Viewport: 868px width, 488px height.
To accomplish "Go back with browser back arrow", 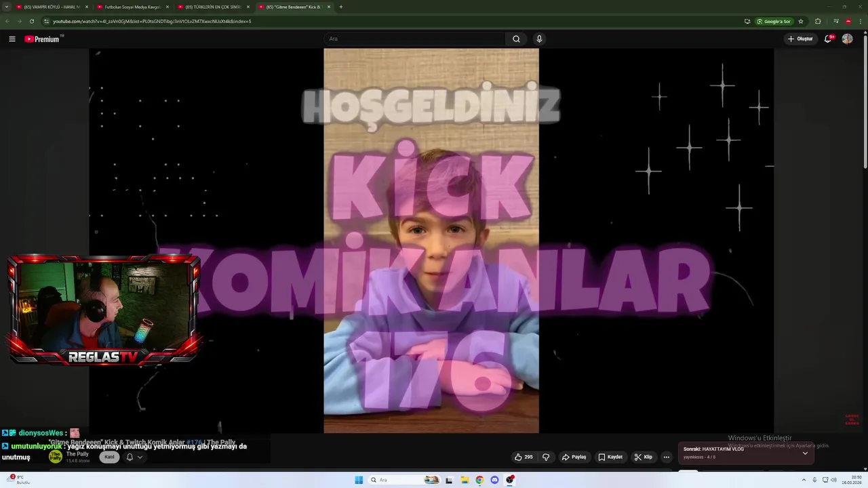I will click(x=7, y=21).
